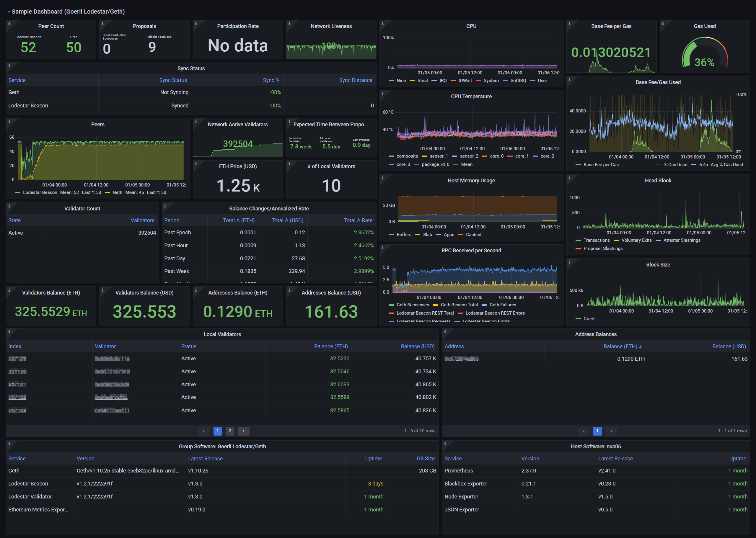Collapse the Sample Dashboard row chevron

pos(9,12)
